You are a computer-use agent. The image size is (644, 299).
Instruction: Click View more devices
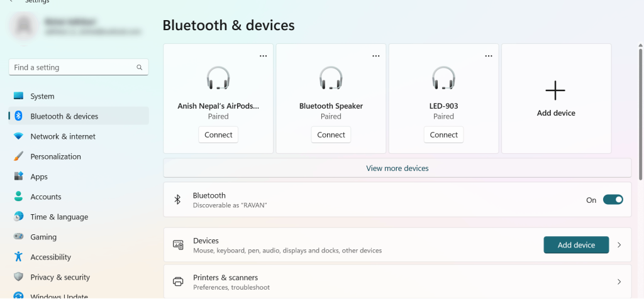(397, 168)
